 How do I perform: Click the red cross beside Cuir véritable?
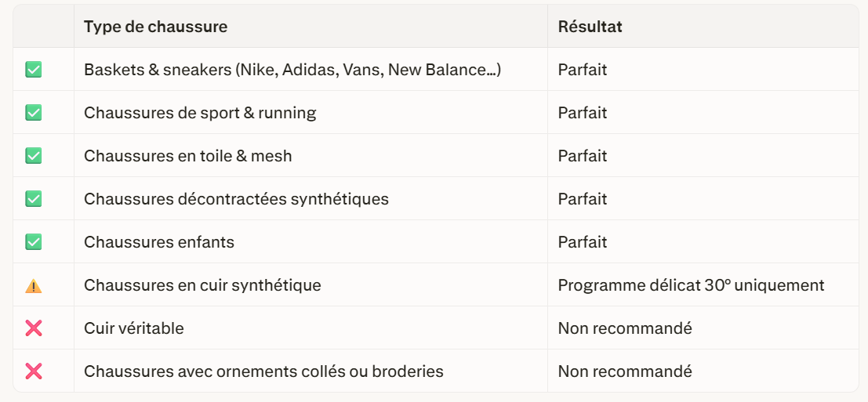coord(34,328)
